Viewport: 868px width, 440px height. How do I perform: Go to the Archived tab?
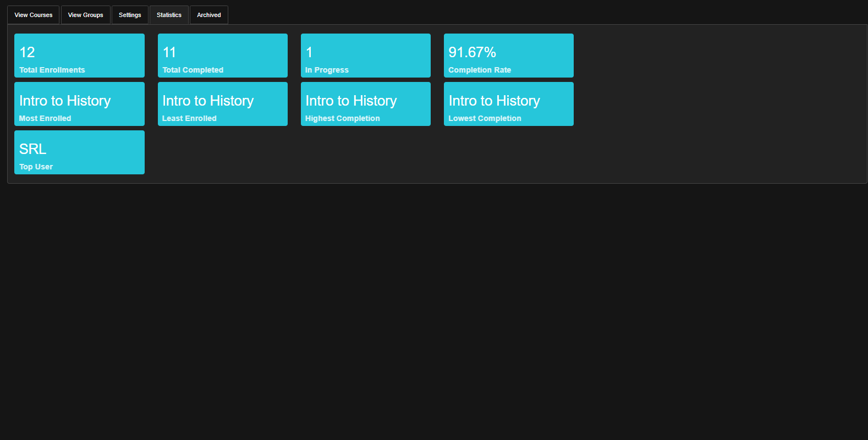click(x=209, y=15)
